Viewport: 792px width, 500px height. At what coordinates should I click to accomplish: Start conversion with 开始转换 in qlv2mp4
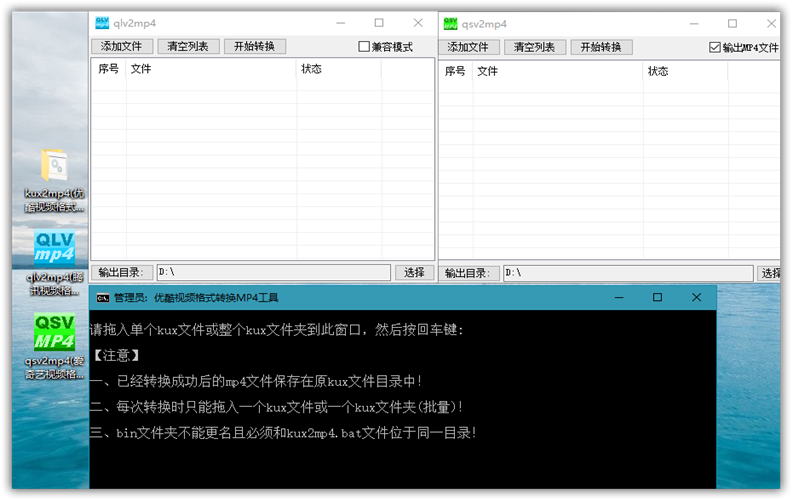point(255,47)
